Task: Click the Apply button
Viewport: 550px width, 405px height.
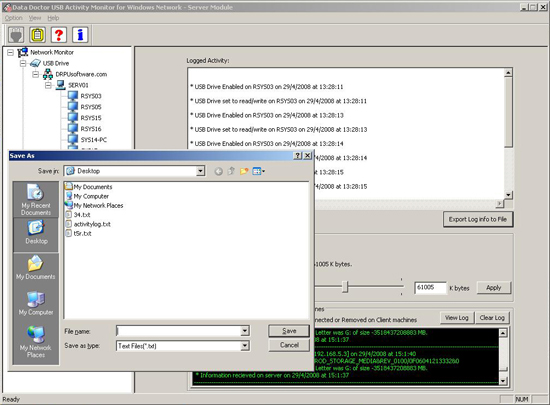Action: [x=494, y=288]
